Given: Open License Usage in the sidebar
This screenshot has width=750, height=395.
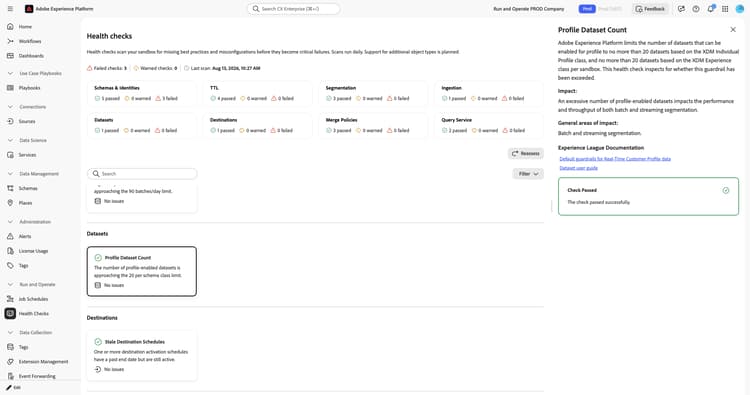Looking at the screenshot, I should pos(33,251).
